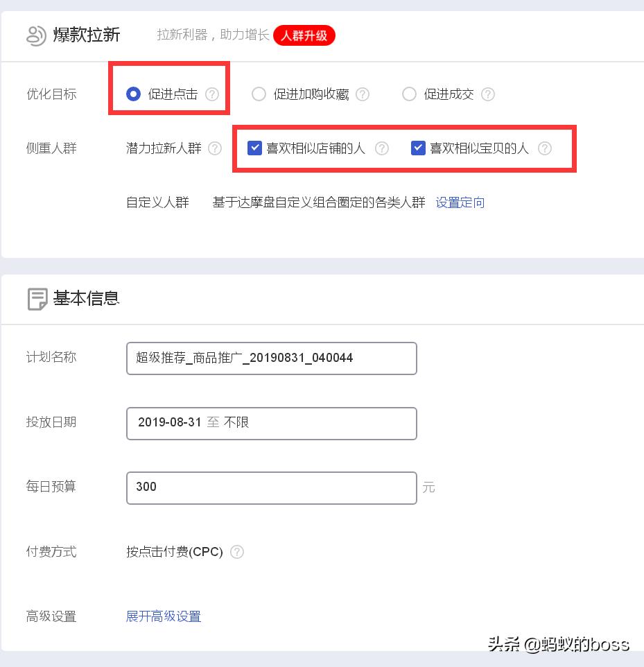
Task: Click the red 人群升级 badge
Action: point(304,35)
